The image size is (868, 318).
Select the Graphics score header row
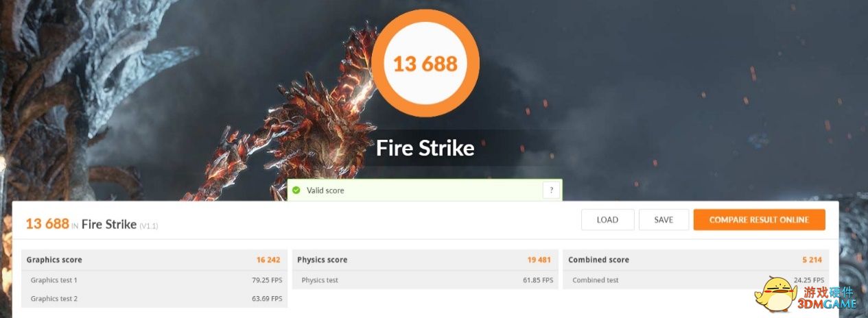[154, 260]
